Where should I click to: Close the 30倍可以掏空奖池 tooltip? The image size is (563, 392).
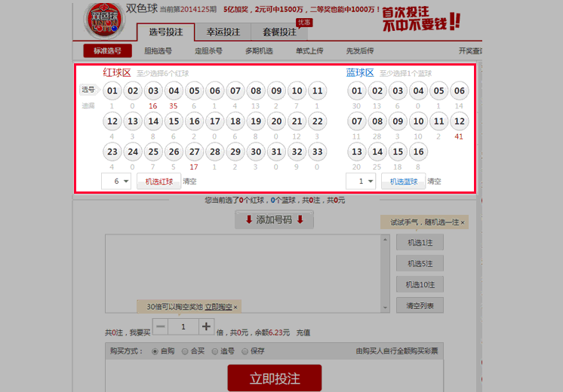tap(235, 308)
